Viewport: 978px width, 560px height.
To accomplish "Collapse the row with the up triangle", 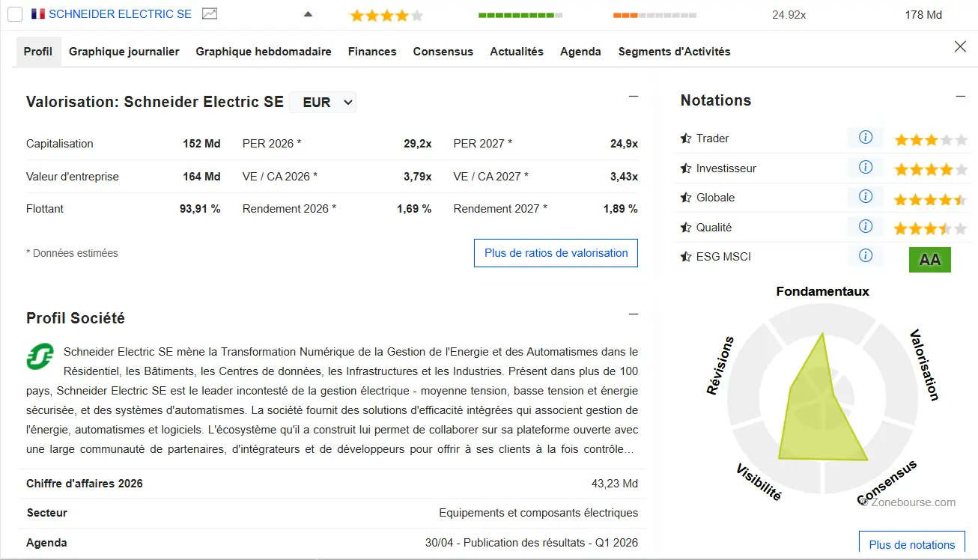I will point(308,14).
